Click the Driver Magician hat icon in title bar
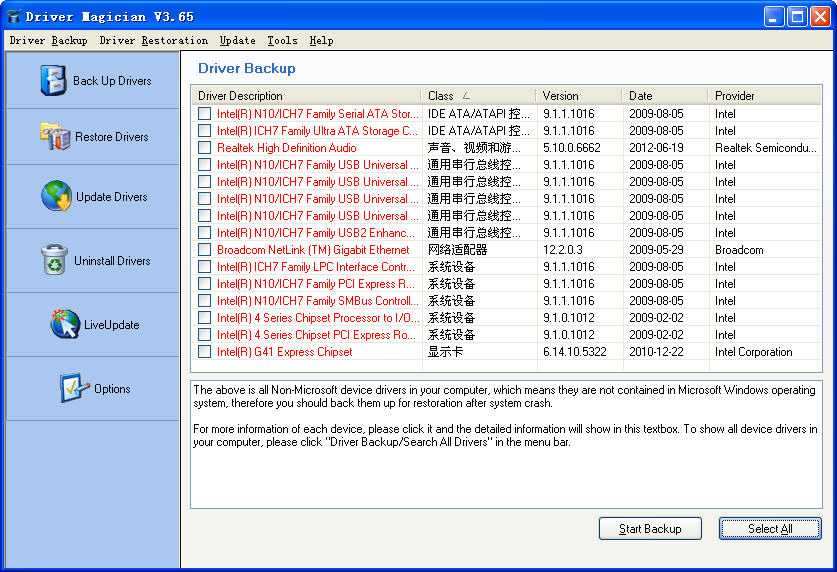837x572 pixels. pos(14,17)
